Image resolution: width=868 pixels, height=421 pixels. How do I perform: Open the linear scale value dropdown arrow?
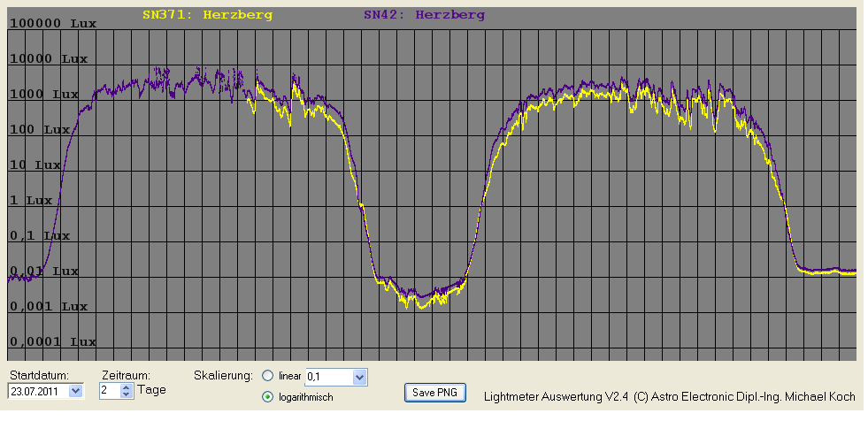point(359,378)
